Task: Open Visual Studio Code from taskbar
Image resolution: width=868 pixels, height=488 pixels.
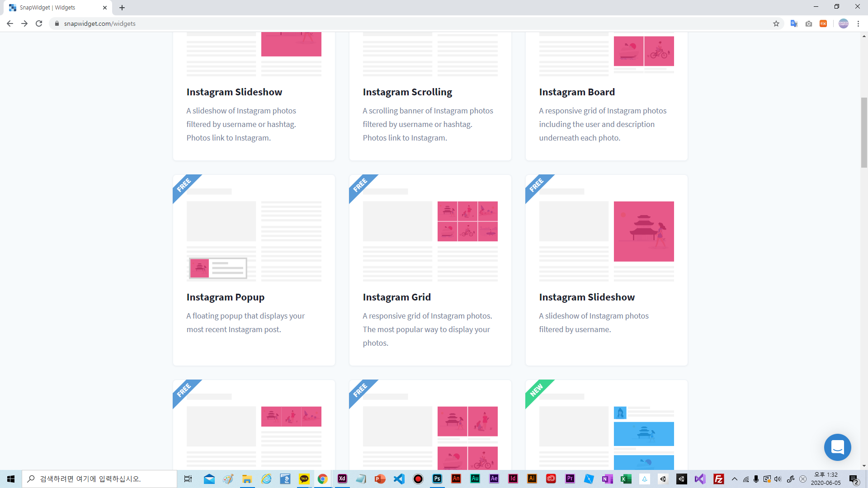Action: point(399,479)
